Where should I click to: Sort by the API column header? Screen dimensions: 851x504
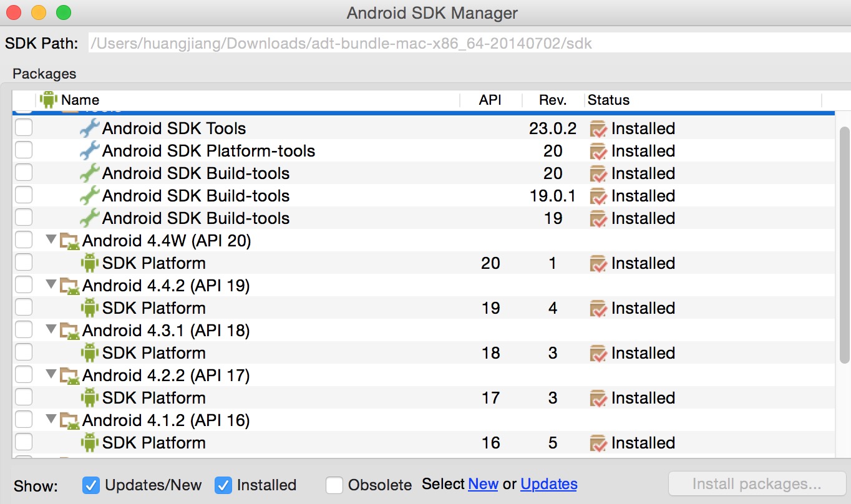click(490, 100)
